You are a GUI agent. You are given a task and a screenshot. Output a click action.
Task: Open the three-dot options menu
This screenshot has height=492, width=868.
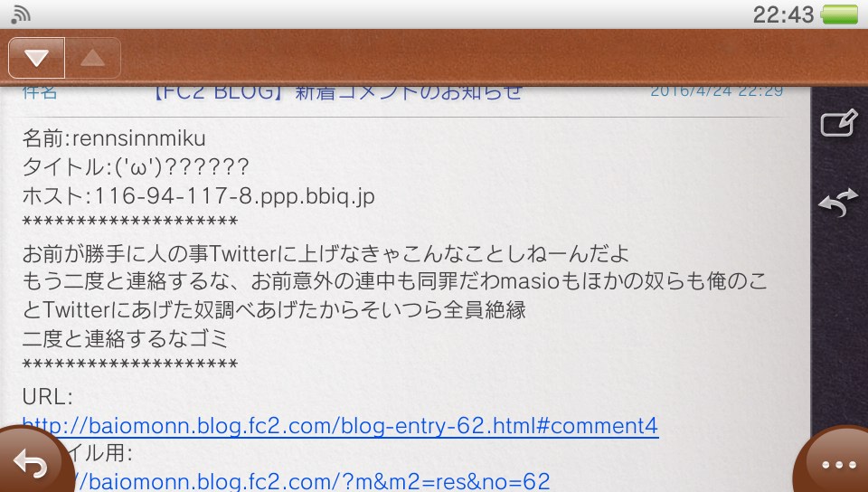tap(835, 464)
